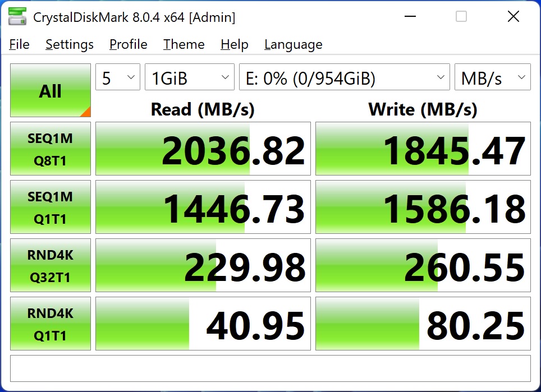This screenshot has width=541, height=392.
Task: Start the SEQ1M Q8T1 test
Action: pyautogui.click(x=51, y=149)
